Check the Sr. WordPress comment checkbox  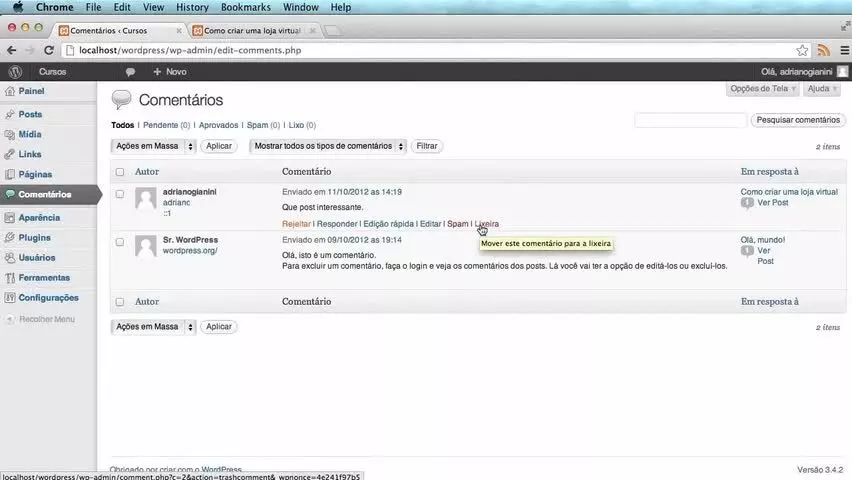pyautogui.click(x=120, y=242)
